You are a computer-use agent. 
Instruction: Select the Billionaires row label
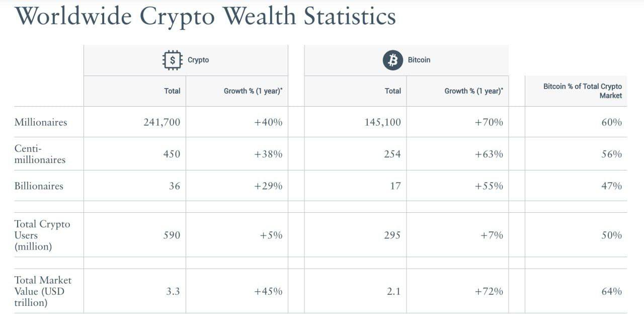39,186
